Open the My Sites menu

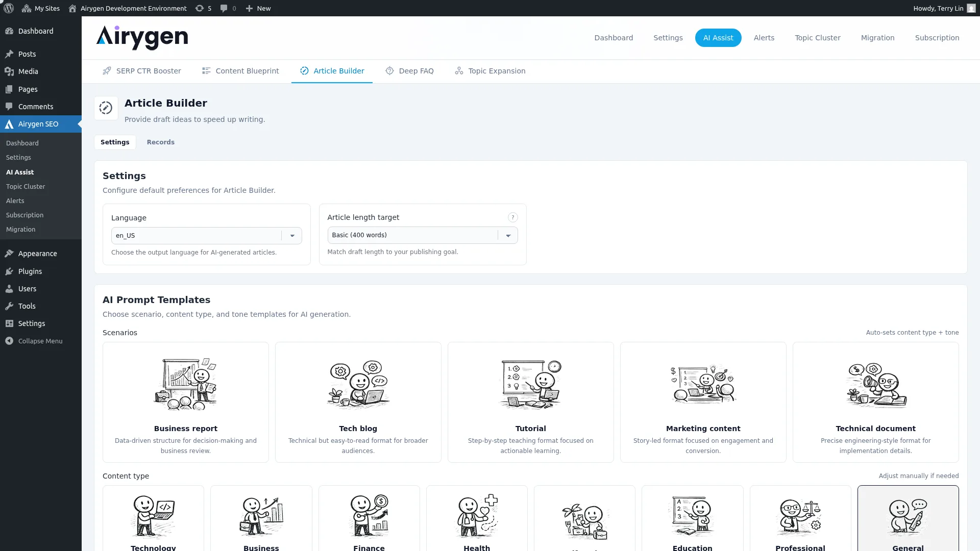pyautogui.click(x=41, y=8)
